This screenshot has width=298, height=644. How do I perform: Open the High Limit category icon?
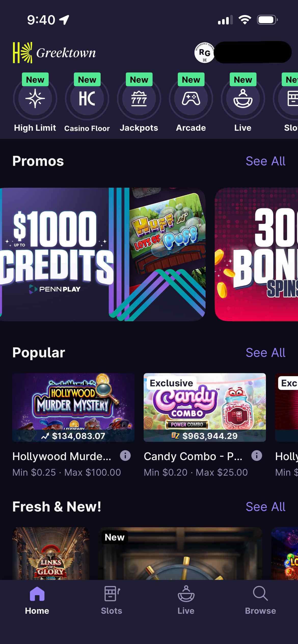35,99
